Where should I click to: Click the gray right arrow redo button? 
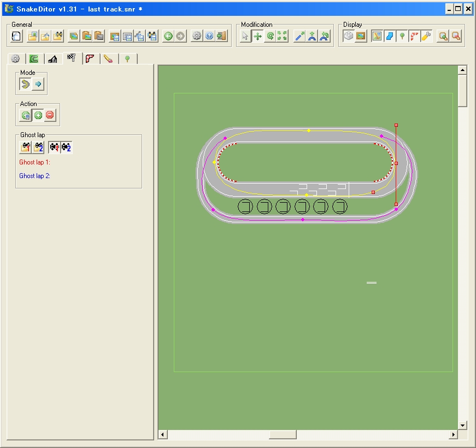pyautogui.click(x=180, y=36)
